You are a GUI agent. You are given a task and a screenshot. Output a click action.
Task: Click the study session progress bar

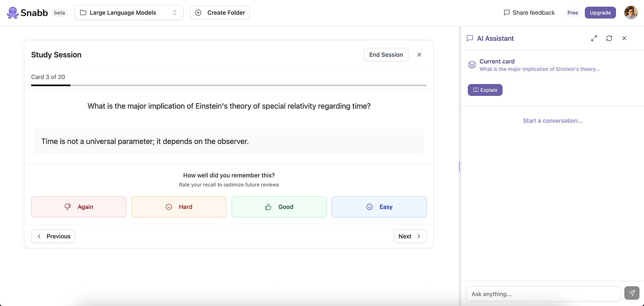[228, 85]
